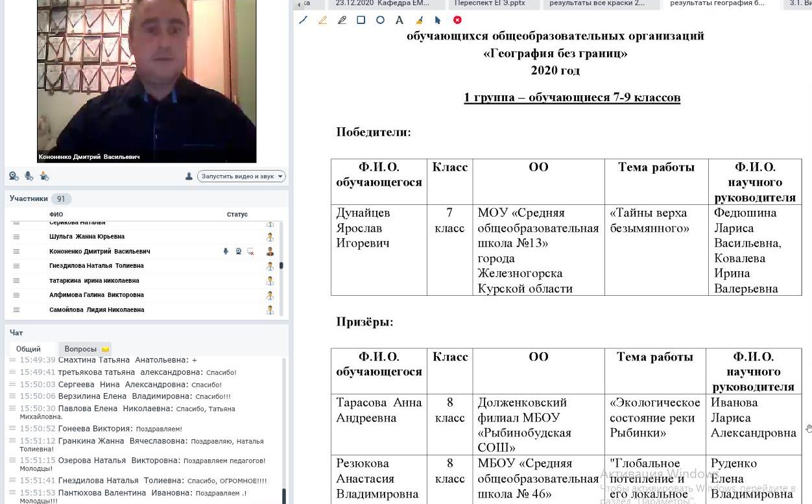This screenshot has width=812, height=504.
Task: Click presenter avatar icon for Кононенко Дмитрий
Action: coord(270,251)
